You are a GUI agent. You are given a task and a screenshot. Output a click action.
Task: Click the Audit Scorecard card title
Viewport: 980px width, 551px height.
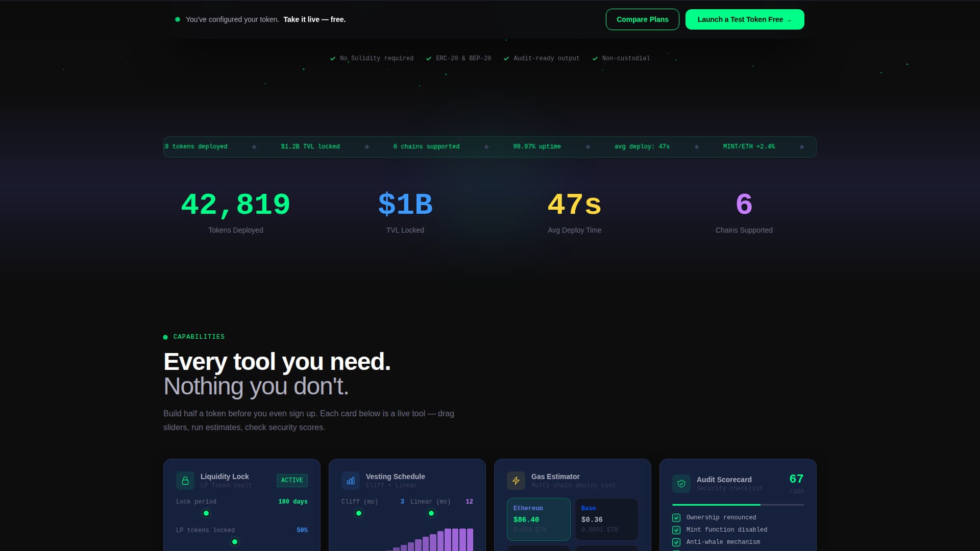point(724,480)
